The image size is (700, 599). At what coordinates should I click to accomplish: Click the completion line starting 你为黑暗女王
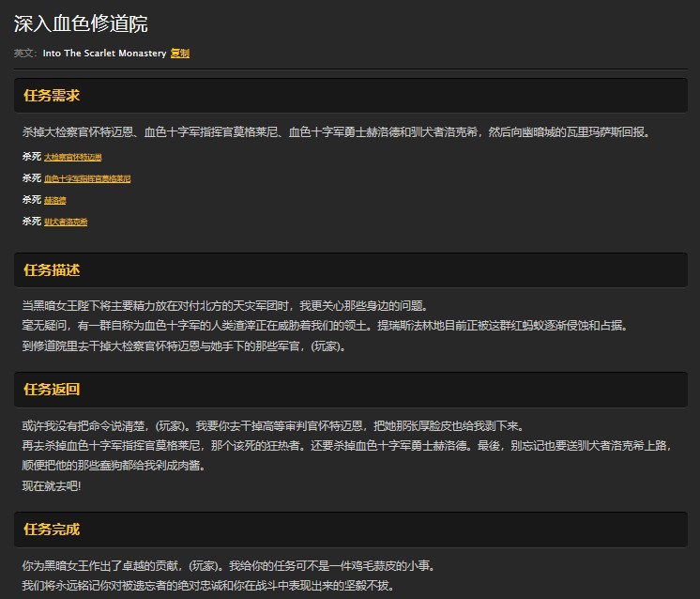[228, 566]
